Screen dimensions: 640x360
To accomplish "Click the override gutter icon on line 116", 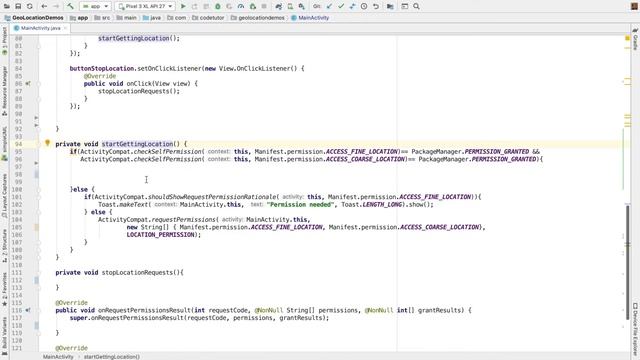I will pos(28,310).
